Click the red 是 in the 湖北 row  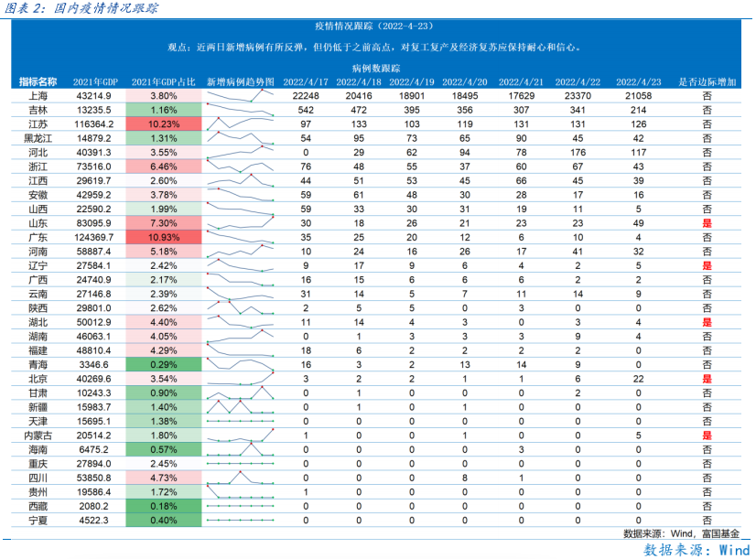(x=707, y=322)
